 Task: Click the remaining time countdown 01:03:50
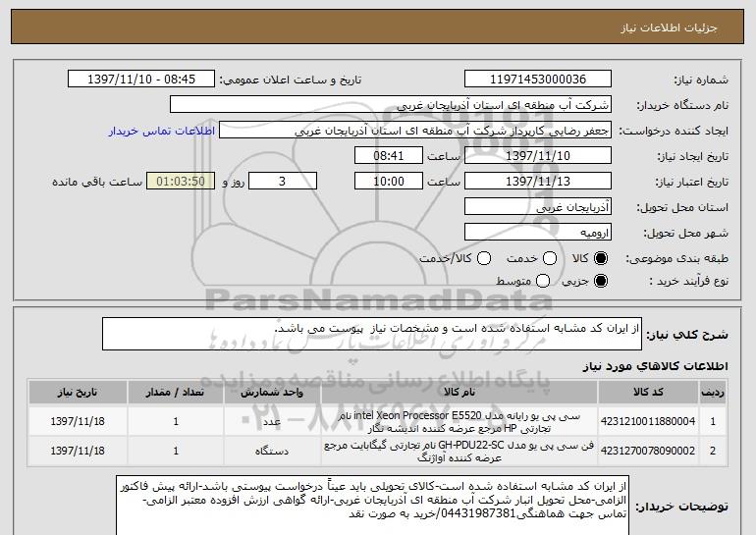181,182
